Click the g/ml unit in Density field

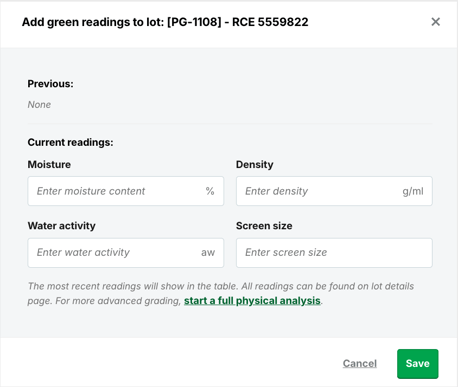[413, 191]
